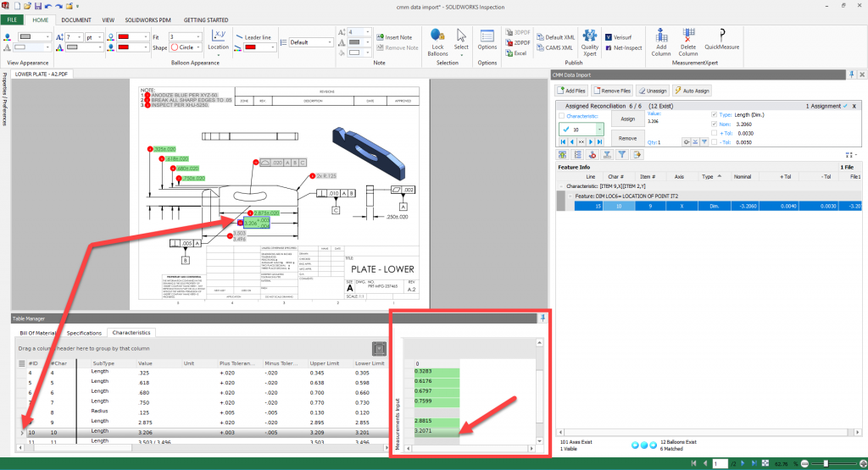Click the Auto Assign button
The image size is (868, 470).
692,91
